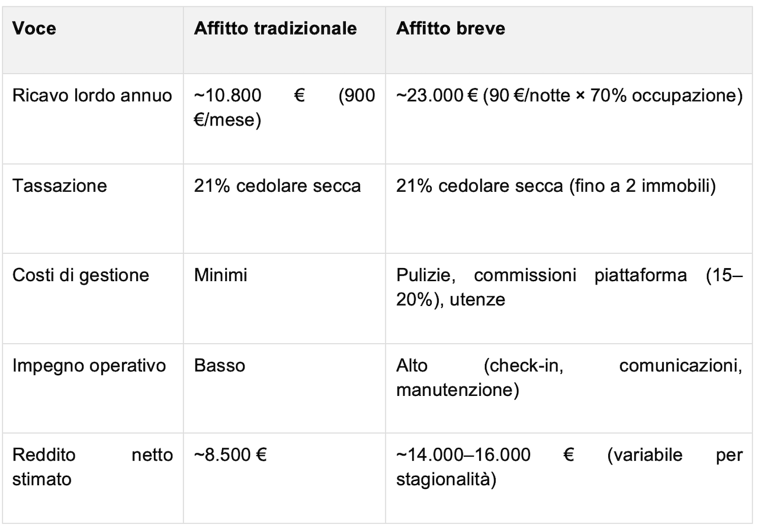The height and width of the screenshot is (532, 758).
Task: Click the 'fino a 2 immobili' taxation cell
Action: 570,208
